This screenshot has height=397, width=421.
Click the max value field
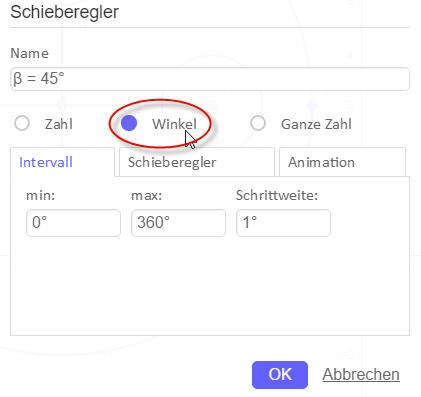tap(178, 223)
